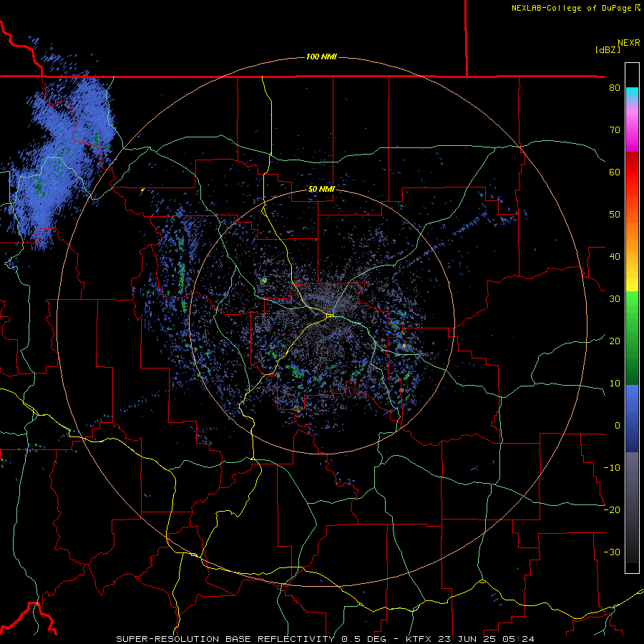Click the NEXR label above color scale

(628, 43)
